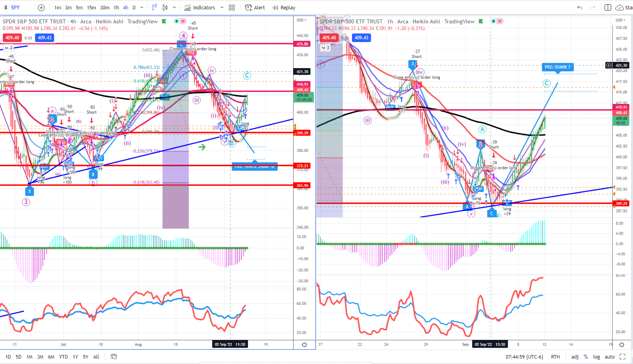Set date range to 1Y
Screen dimensions: 633x364
(76, 357)
